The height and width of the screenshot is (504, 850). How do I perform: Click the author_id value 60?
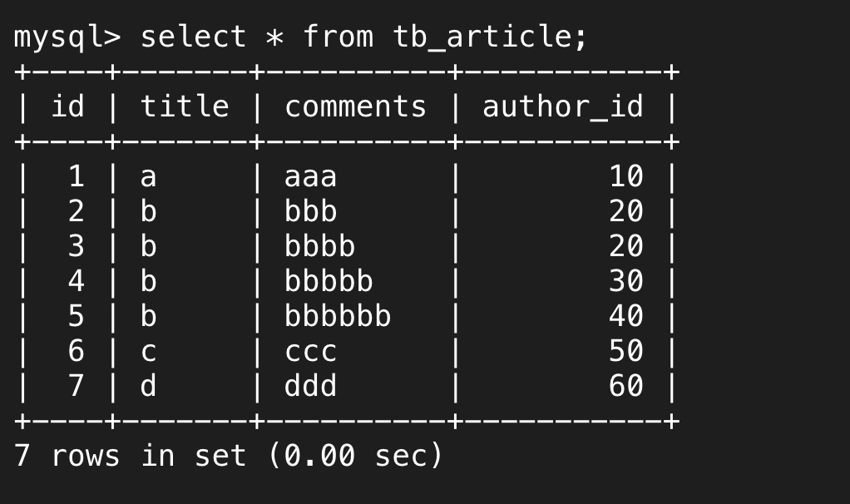pyautogui.click(x=625, y=386)
